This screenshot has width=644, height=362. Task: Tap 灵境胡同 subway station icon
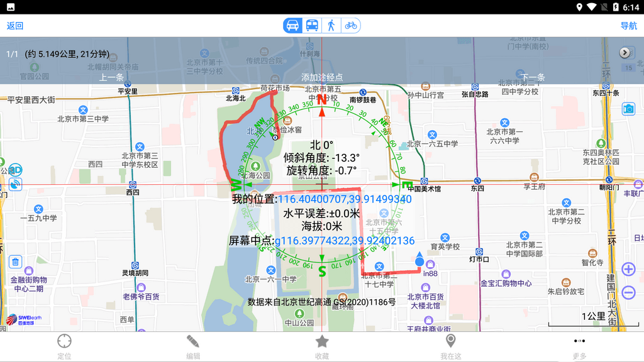[135, 265]
